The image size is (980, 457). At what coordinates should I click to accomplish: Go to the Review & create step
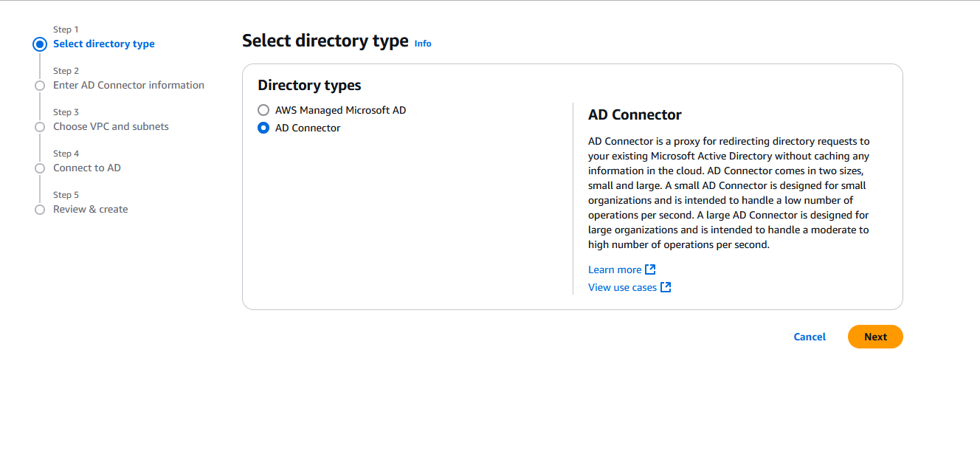click(x=91, y=209)
